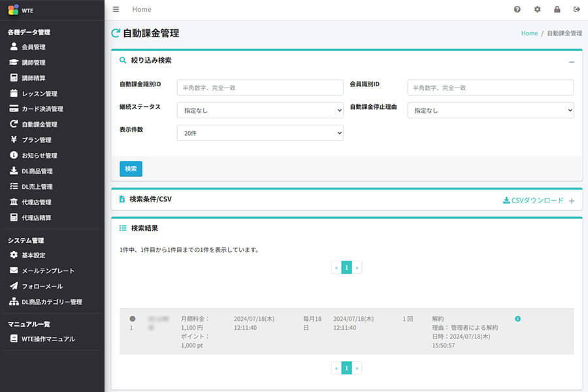
Task: Open the 表示件数 dropdown showing 20件
Action: 259,133
